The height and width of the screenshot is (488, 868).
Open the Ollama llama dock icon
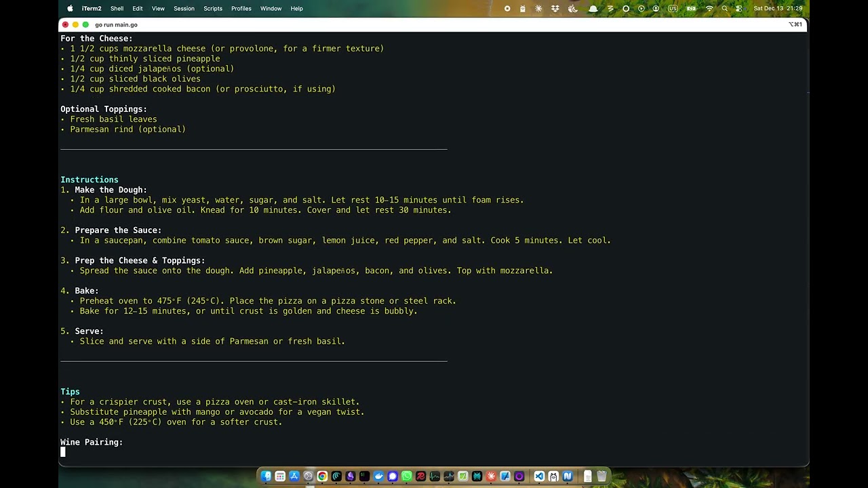tap(553, 476)
